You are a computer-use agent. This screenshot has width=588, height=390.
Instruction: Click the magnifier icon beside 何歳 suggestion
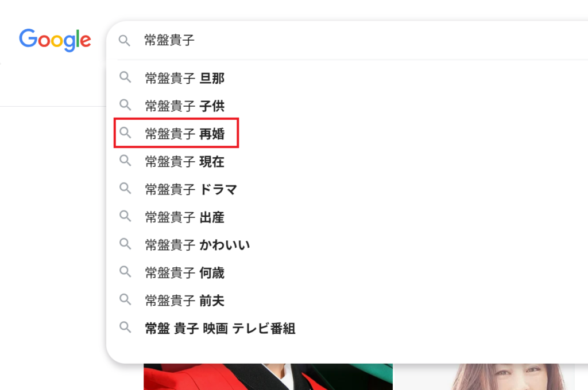click(x=125, y=272)
